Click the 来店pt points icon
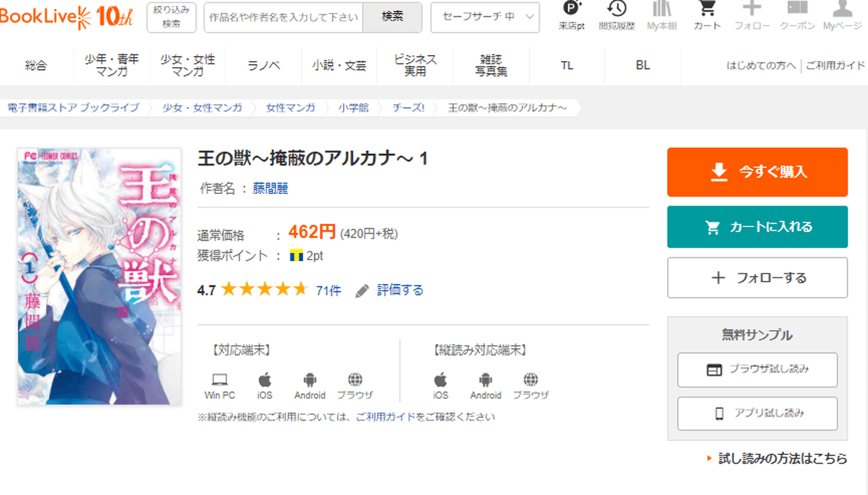Screen dimensions: 868x495 coord(572,9)
